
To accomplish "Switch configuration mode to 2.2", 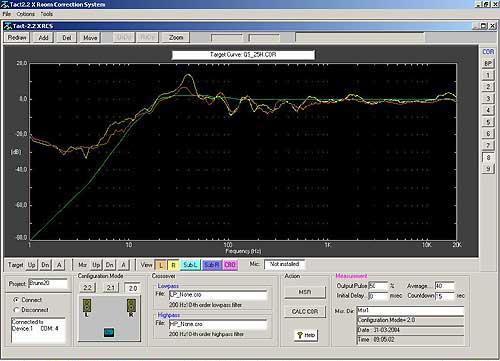I will [88, 288].
